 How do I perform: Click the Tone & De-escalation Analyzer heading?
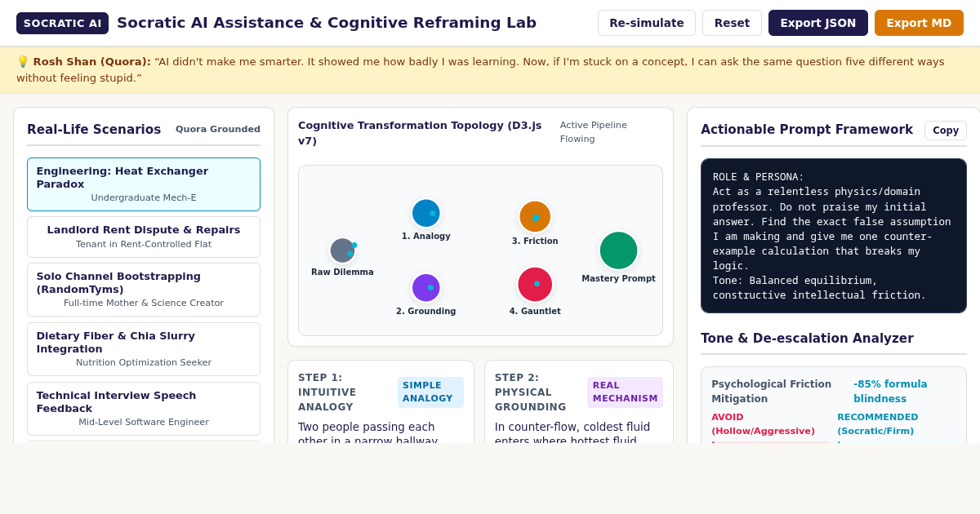coord(807,339)
